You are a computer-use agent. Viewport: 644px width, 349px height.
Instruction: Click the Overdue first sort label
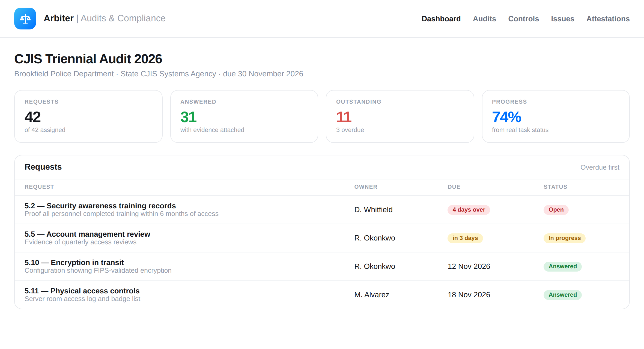coord(600,167)
